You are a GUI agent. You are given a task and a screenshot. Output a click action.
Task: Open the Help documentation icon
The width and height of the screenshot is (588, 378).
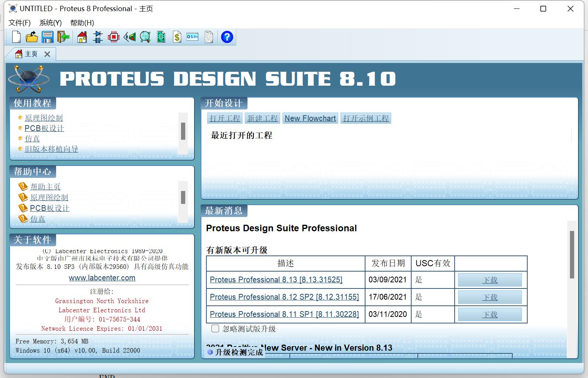[x=227, y=37]
